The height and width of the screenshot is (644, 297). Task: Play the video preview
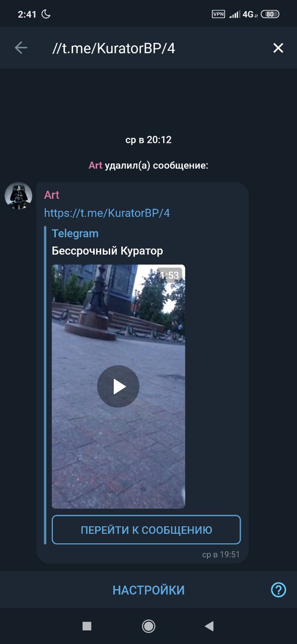(118, 386)
